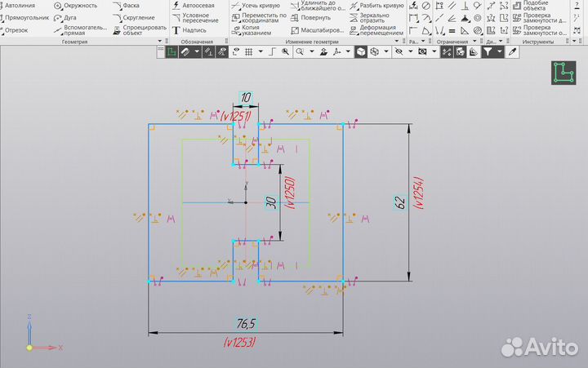Screen dimensions: 588x368
Task: Toggle sketch mode green button in view toolbar
Action: point(171,51)
